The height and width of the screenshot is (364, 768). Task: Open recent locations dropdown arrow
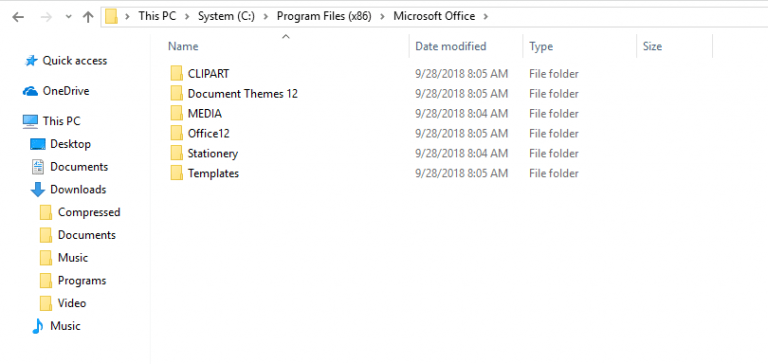68,17
